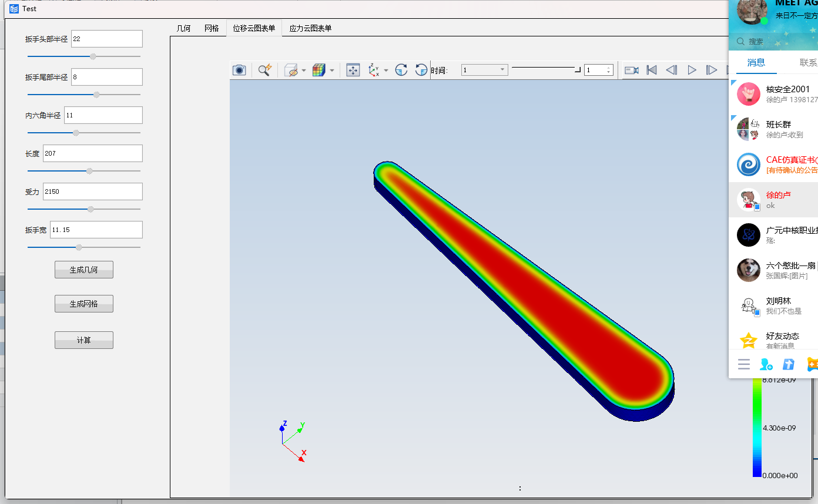Click the 受力 slider handle
This screenshot has width=818, height=504.
tap(90, 209)
